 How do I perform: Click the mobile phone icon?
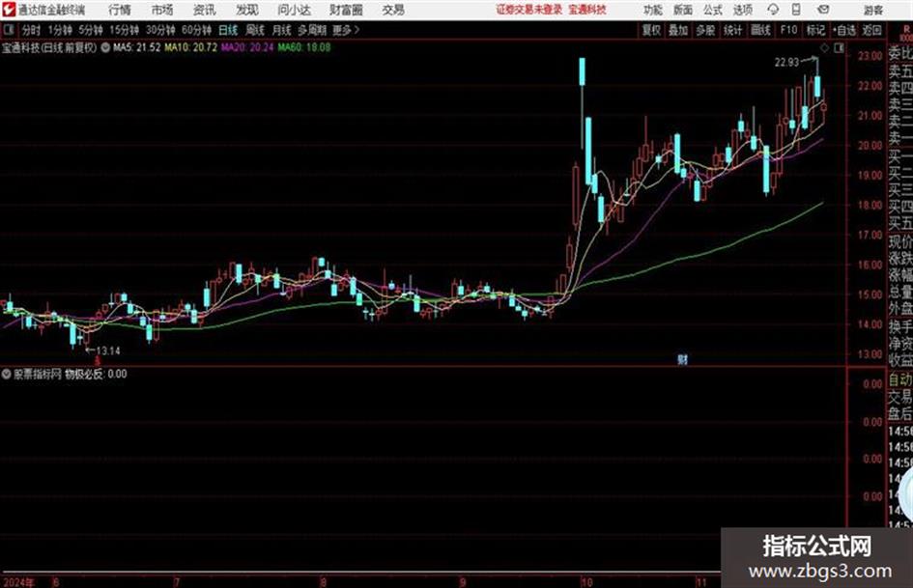coord(796,10)
